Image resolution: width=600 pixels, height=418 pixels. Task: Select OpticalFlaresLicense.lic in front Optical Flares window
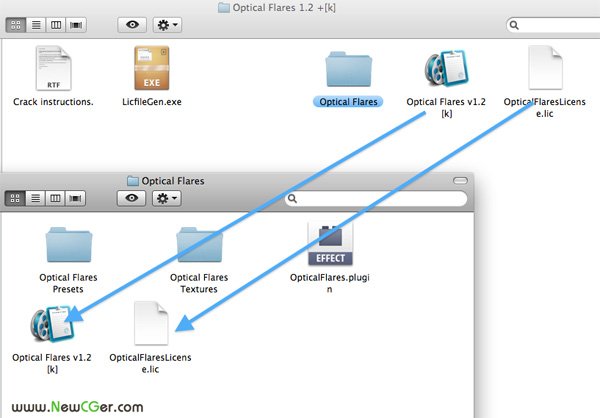pyautogui.click(x=151, y=323)
